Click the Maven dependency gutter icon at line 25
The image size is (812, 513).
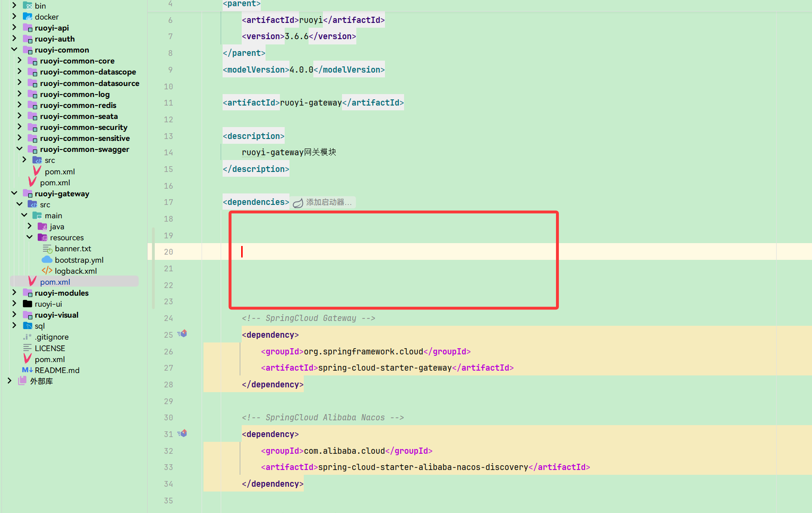tap(182, 333)
